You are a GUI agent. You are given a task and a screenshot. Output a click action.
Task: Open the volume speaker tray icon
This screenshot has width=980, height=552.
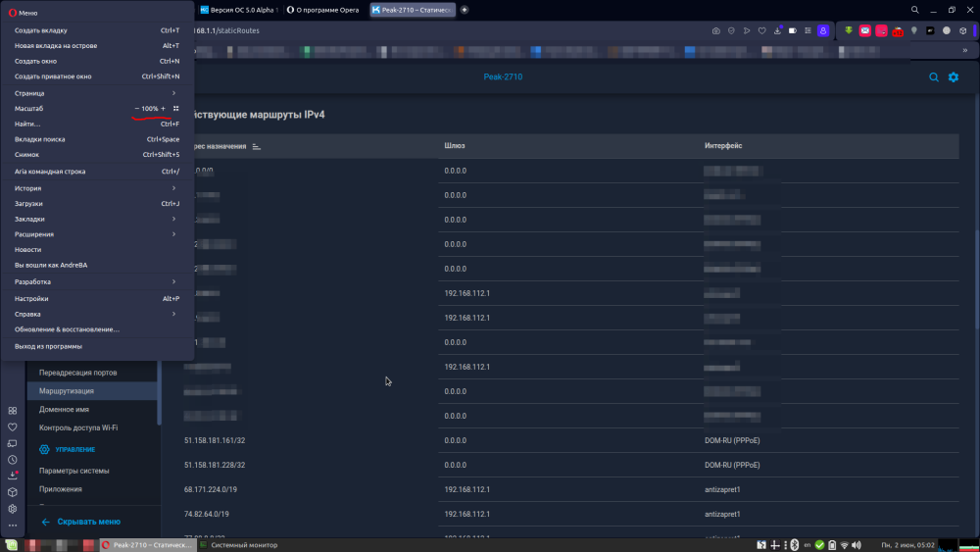857,545
